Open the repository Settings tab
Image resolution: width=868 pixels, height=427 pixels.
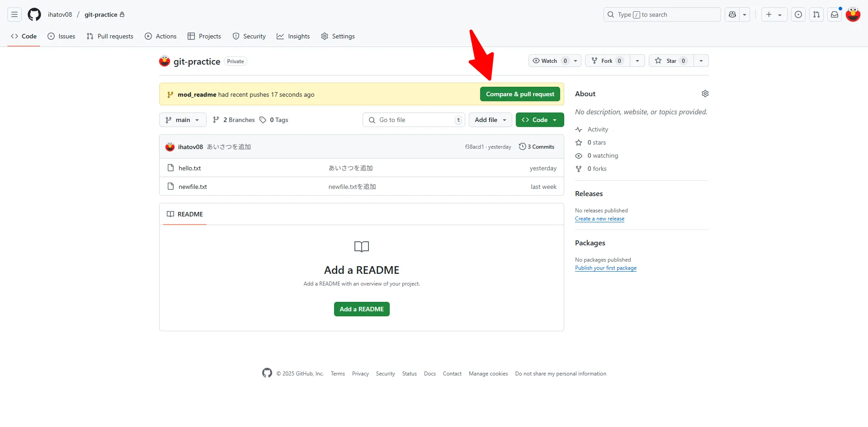coord(338,36)
